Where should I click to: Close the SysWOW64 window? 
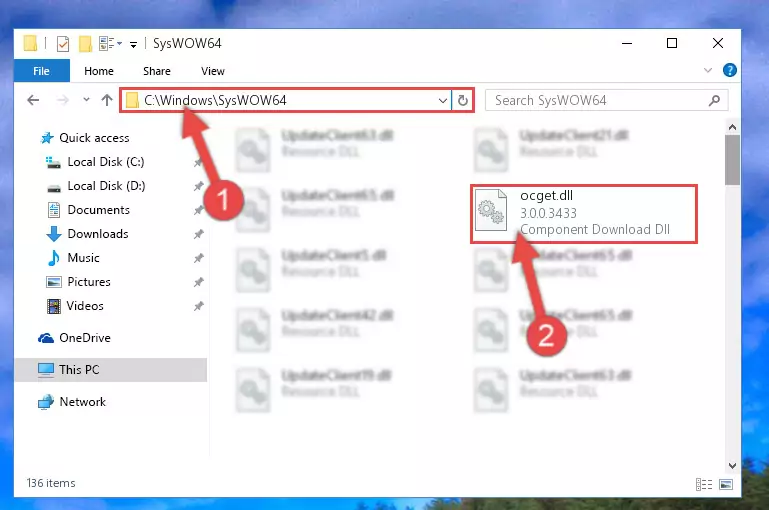tap(718, 43)
